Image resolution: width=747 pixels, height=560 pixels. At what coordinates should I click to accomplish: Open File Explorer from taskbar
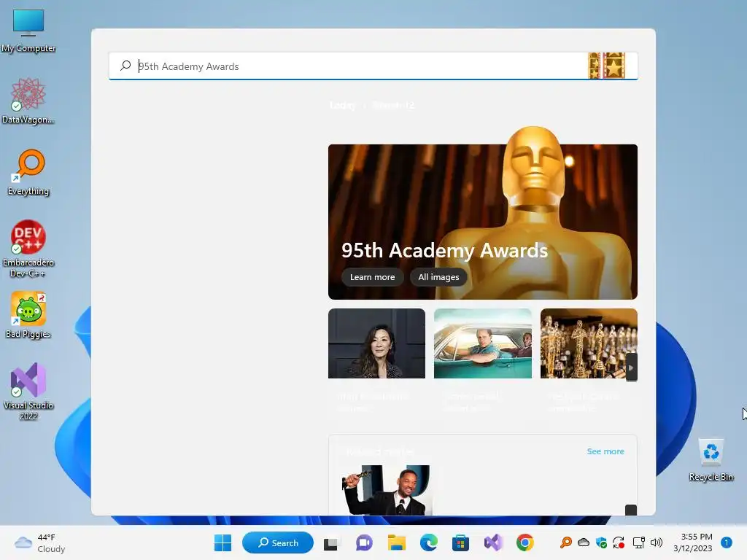coord(396,542)
